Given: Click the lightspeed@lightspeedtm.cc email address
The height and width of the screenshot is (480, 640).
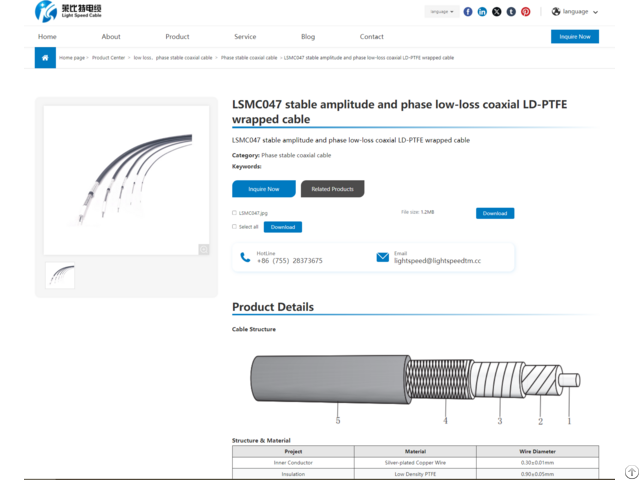Looking at the screenshot, I should point(437,260).
